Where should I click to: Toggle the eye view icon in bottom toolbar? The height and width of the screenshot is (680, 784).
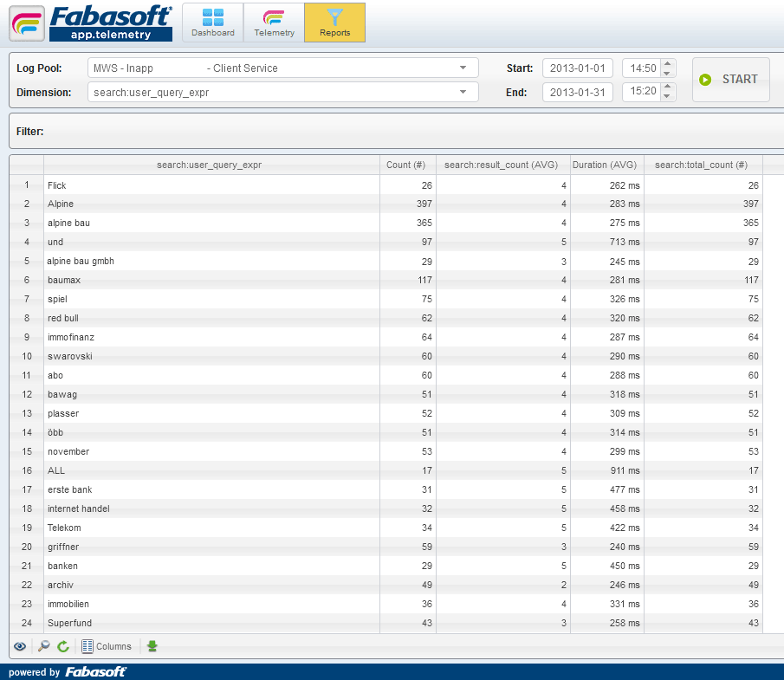tap(20, 646)
